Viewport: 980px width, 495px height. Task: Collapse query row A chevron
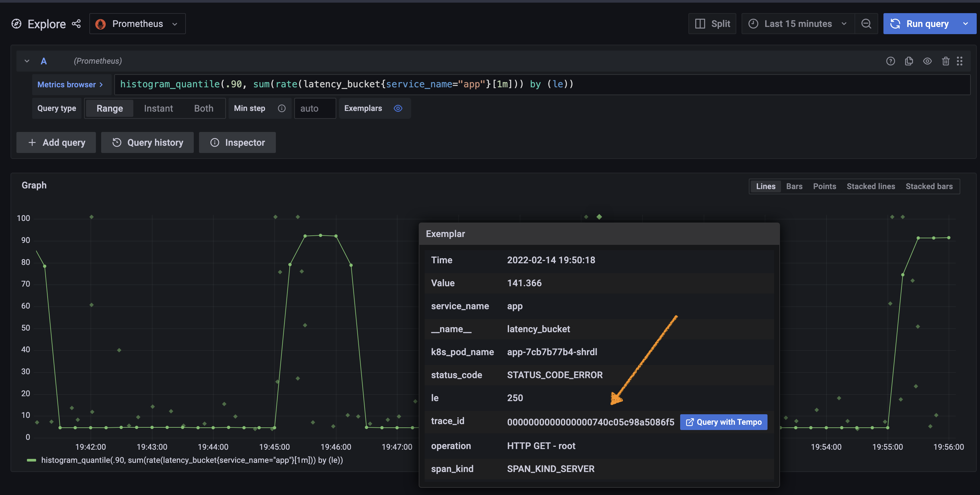click(27, 61)
